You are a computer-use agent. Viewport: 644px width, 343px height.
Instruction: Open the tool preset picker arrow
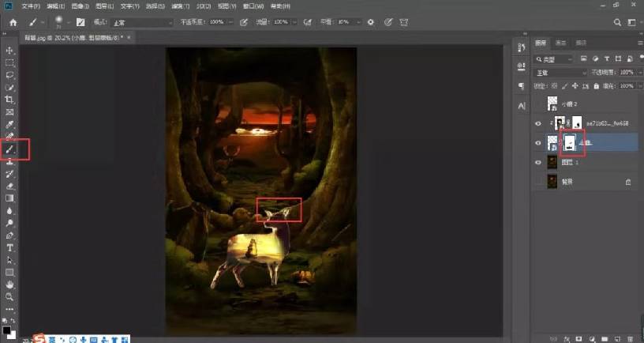pyautogui.click(x=42, y=23)
